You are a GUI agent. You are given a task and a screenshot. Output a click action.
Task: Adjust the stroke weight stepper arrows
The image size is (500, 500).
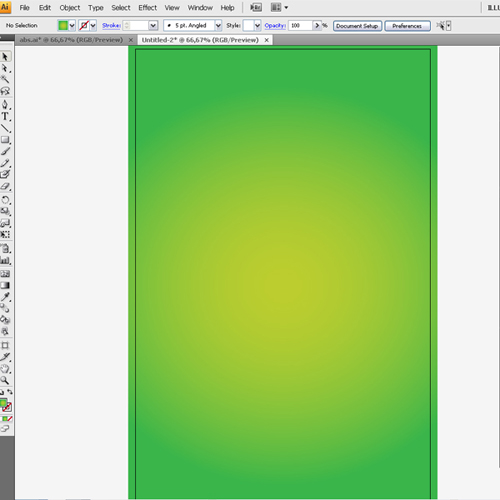click(127, 25)
